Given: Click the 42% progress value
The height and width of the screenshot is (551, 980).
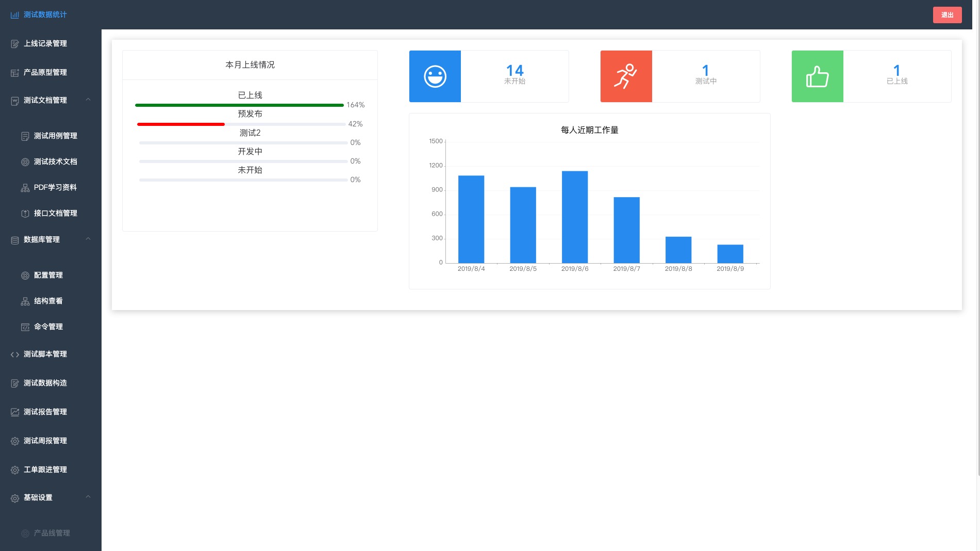Looking at the screenshot, I should point(356,124).
